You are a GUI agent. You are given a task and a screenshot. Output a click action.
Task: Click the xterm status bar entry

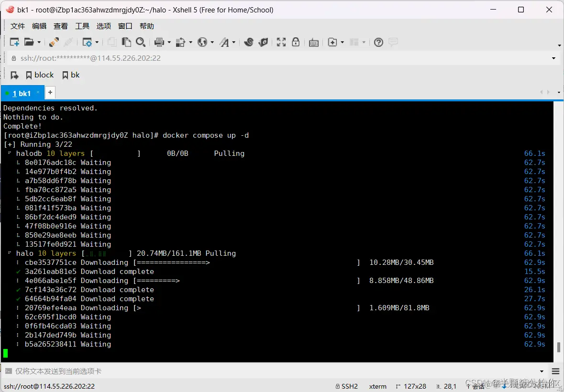pos(378,386)
